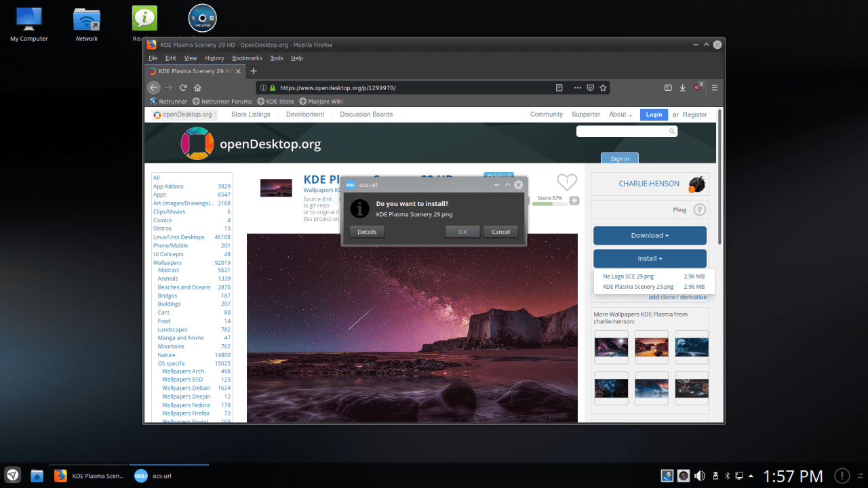The height and width of the screenshot is (488, 868).
Task: Click plus to raise the wallpaper score
Action: pos(574,200)
